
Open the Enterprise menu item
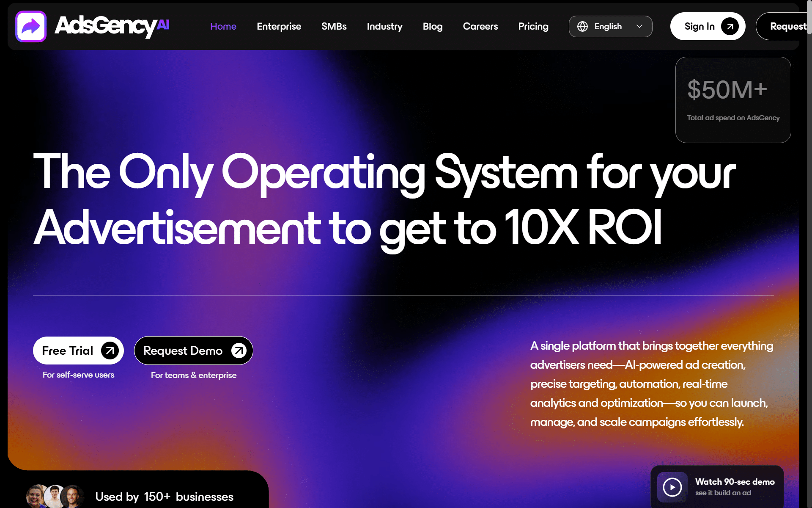[x=279, y=26]
